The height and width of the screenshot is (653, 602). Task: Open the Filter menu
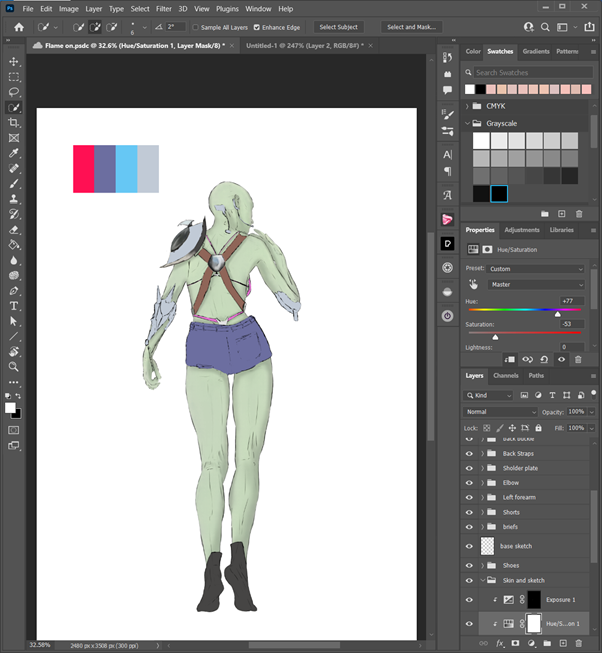163,8
